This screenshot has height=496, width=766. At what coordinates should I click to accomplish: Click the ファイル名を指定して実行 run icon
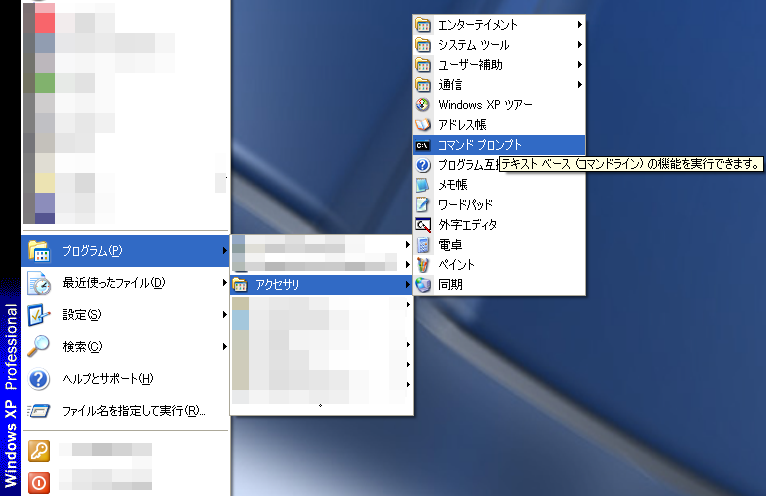point(39,411)
